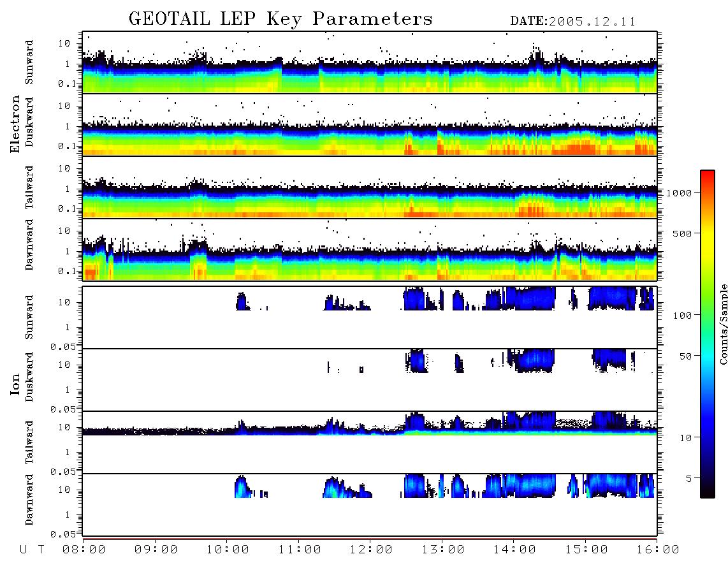Click the vertical 'Electron' group label
Image resolution: width=728 pixels, height=561 pixels.
(x=15, y=124)
